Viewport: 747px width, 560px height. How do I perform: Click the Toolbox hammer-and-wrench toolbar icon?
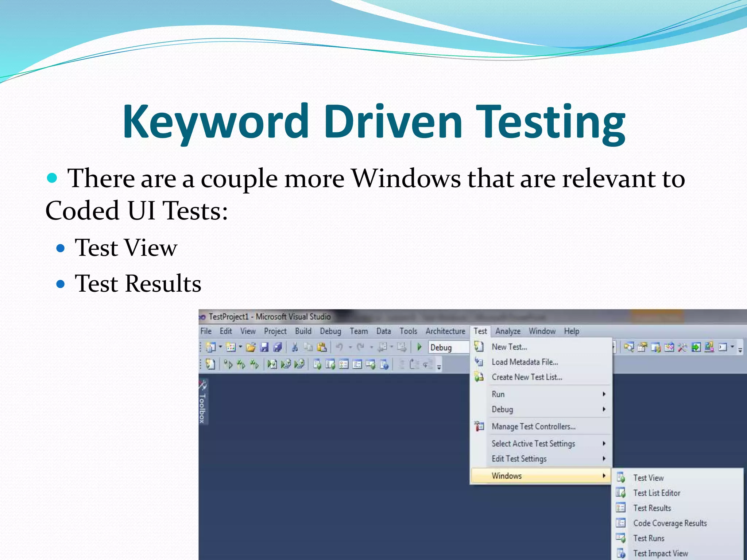pyautogui.click(x=682, y=347)
